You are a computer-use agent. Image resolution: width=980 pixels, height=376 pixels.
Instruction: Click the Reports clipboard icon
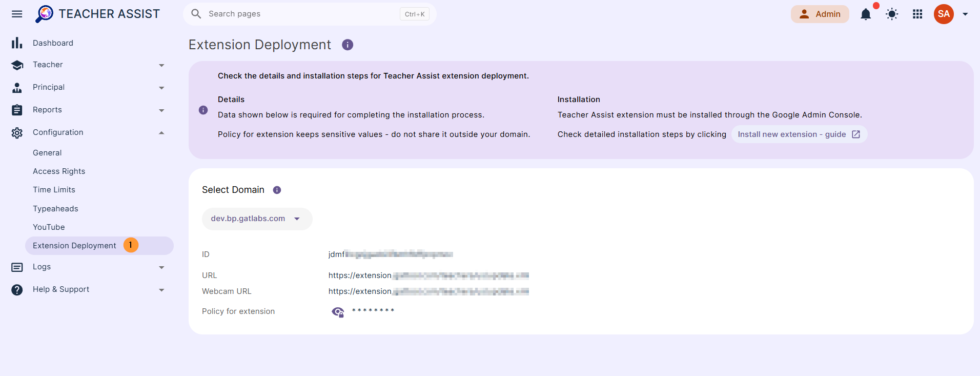pos(17,110)
